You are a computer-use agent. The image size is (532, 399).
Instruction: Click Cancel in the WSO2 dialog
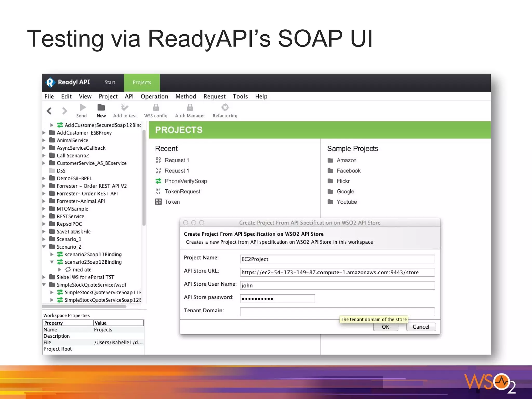[421, 327]
